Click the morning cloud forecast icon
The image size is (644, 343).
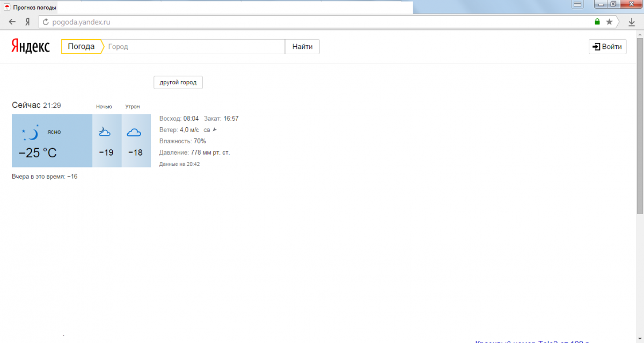134,132
